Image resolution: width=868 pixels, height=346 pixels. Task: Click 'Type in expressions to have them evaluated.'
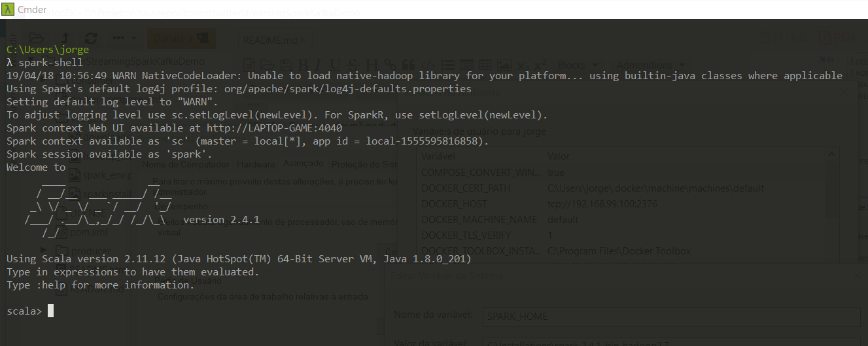point(133,272)
